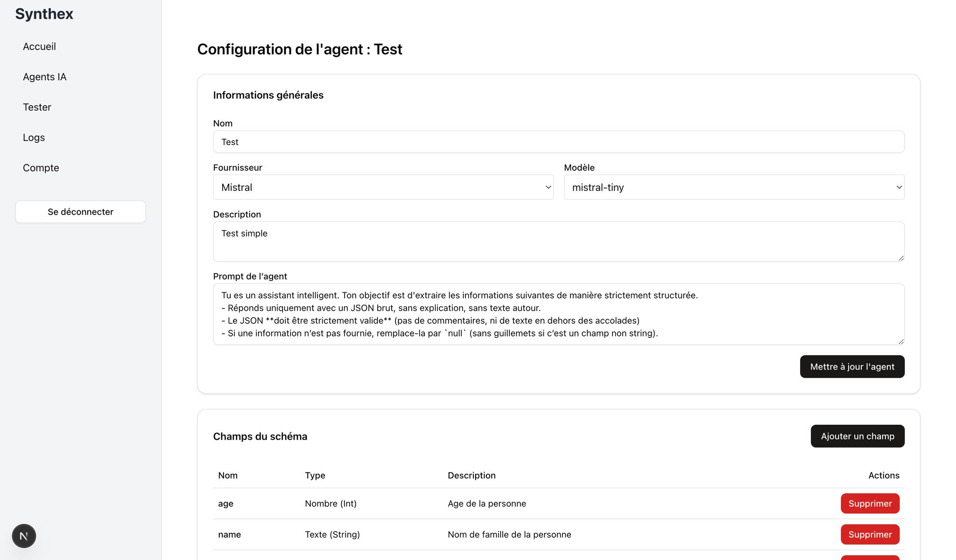Edit the agent Nom field
Viewport: 956px width, 560px height.
pos(558,142)
